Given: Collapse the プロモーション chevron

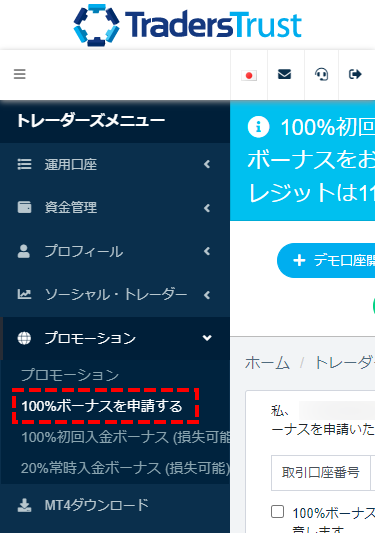Looking at the screenshot, I should tap(207, 338).
